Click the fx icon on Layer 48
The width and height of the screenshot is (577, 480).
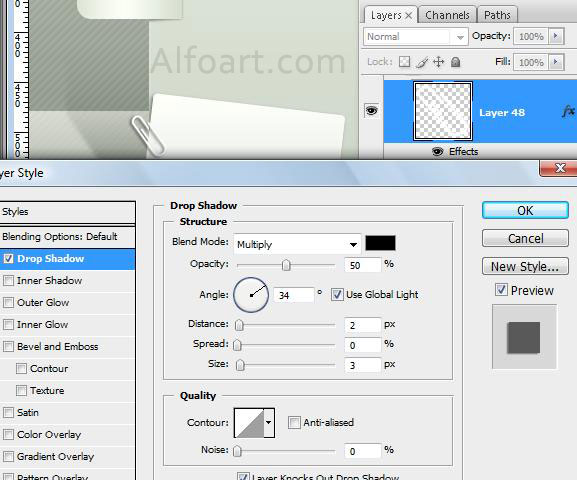click(x=568, y=112)
